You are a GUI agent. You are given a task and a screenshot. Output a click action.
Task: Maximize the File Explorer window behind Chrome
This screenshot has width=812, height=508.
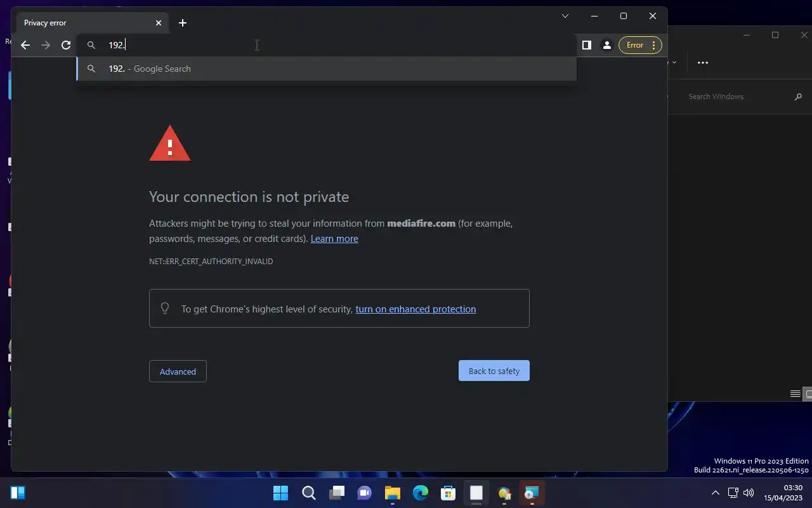tap(775, 35)
